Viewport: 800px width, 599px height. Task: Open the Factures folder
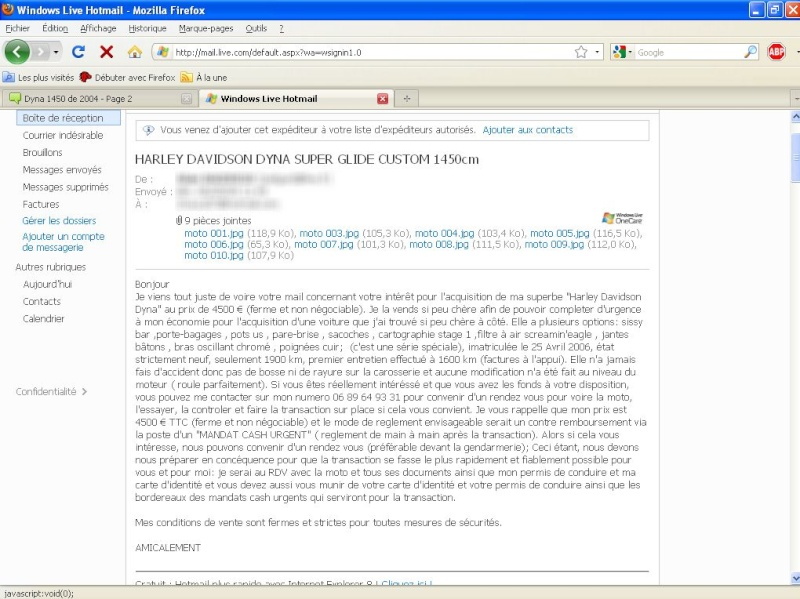pos(40,204)
